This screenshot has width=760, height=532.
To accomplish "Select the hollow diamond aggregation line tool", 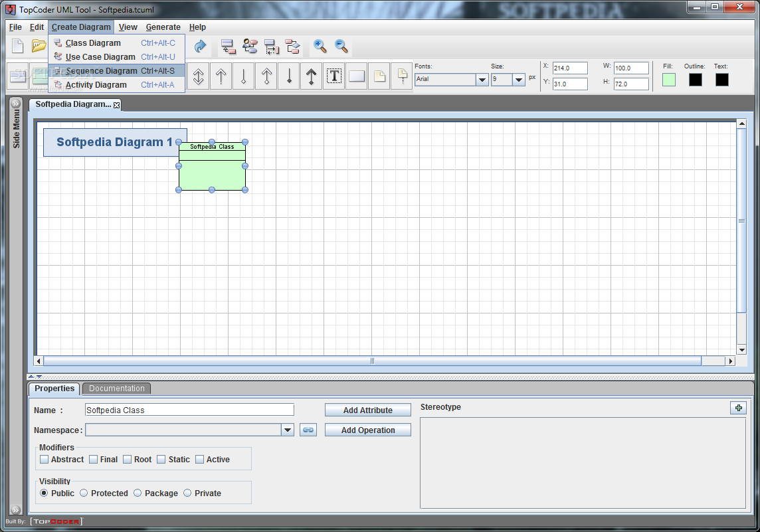I will tap(244, 76).
